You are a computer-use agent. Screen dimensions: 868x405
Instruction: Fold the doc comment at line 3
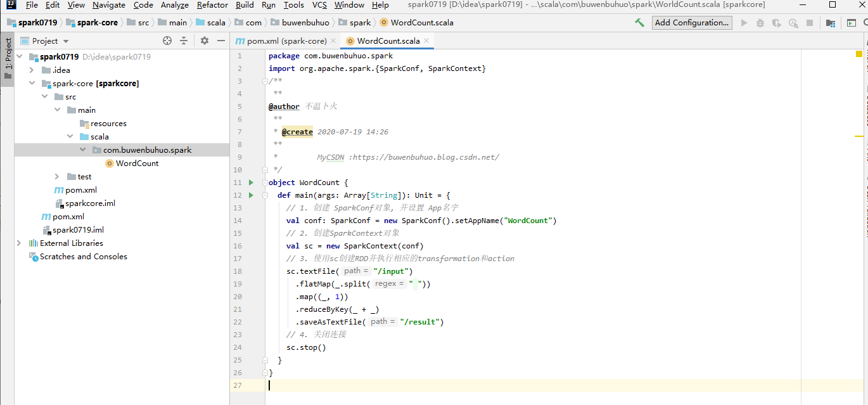(x=265, y=81)
